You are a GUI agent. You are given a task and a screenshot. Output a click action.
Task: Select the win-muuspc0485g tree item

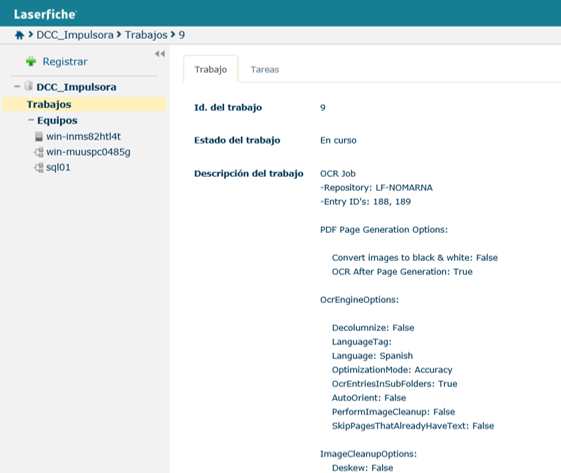[x=88, y=152]
